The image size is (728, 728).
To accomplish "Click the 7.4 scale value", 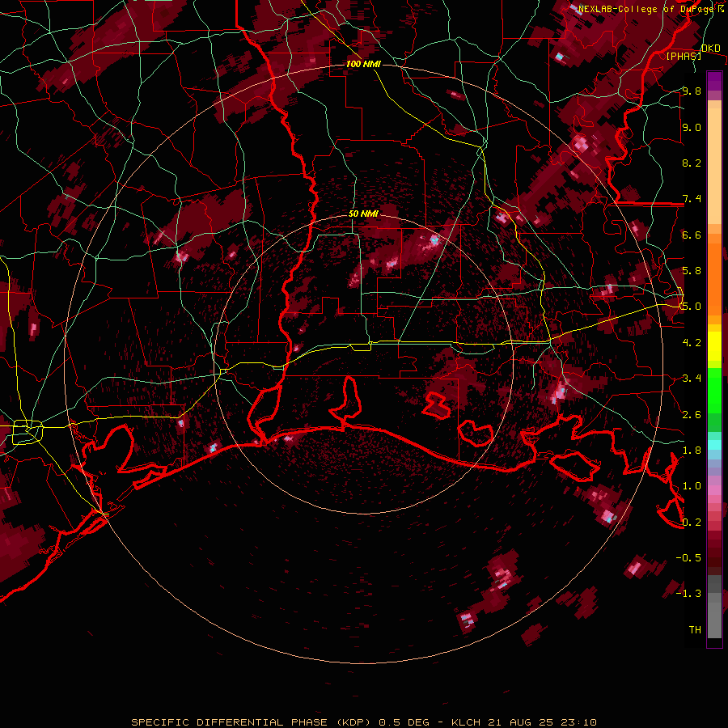I will [692, 199].
